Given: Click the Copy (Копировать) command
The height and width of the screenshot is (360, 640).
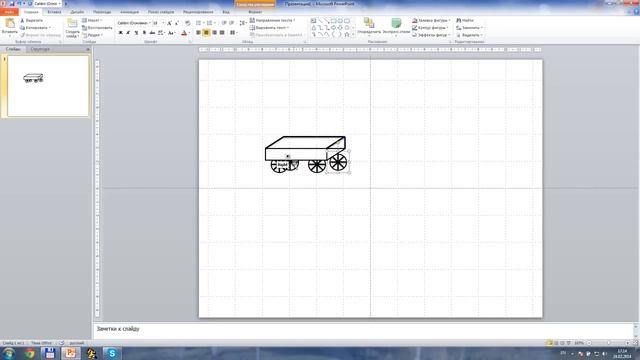Looking at the screenshot, I should (36, 28).
